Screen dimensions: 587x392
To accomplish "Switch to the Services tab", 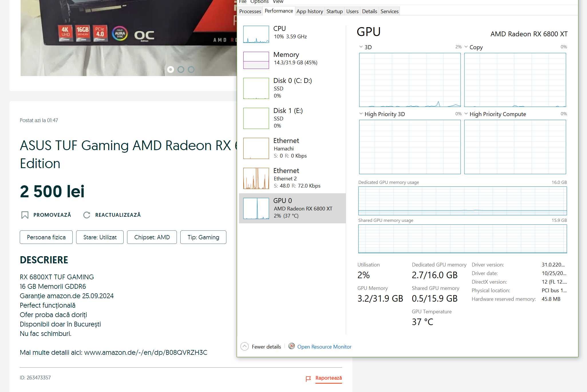I will [x=390, y=11].
